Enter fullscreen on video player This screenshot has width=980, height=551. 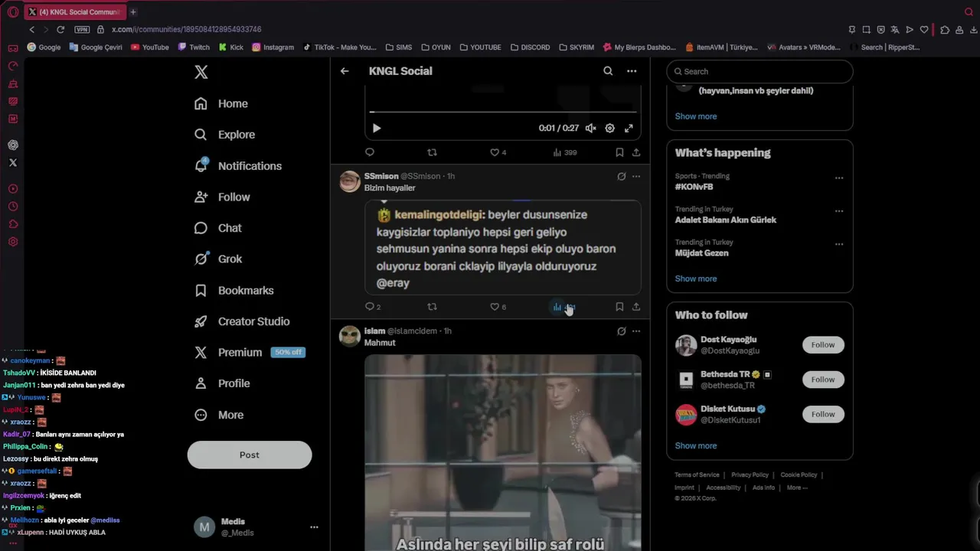(x=629, y=129)
